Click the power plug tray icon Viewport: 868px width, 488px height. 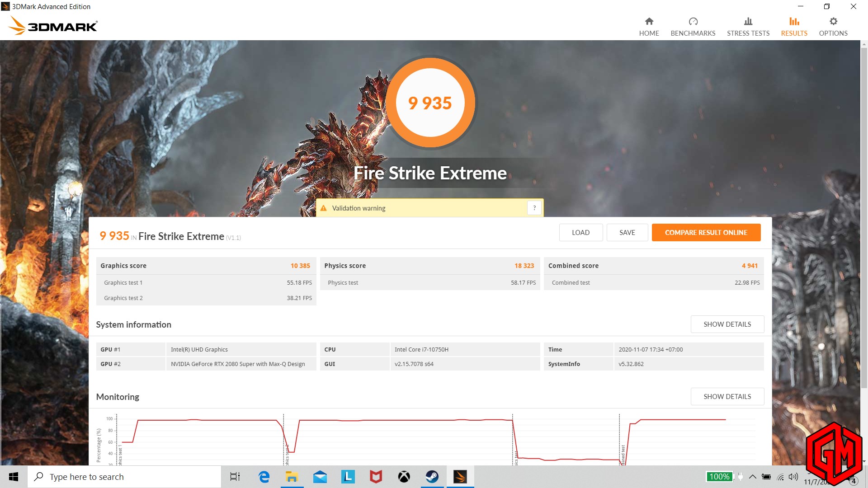pos(741,476)
